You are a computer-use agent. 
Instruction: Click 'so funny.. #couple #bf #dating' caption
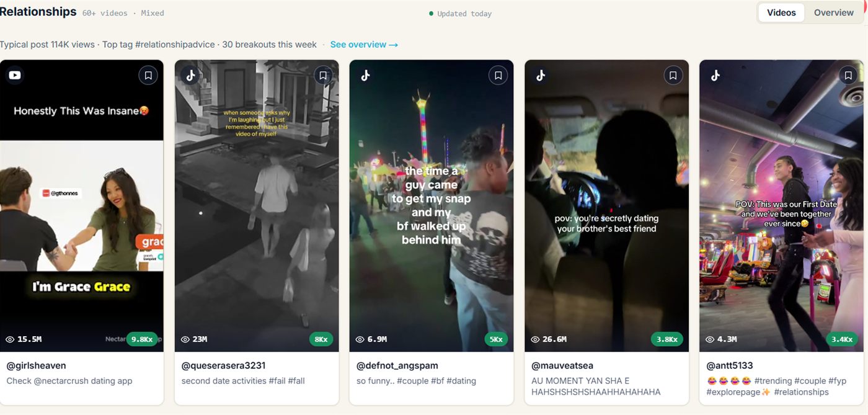click(x=416, y=381)
